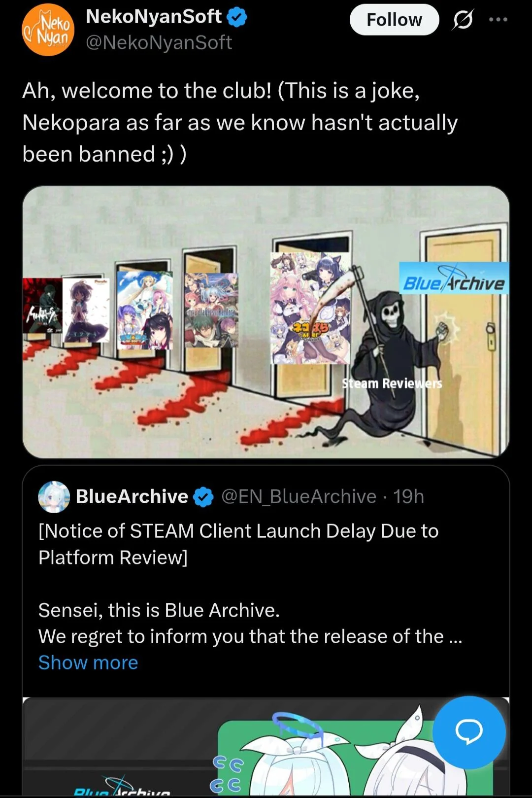Image resolution: width=532 pixels, height=798 pixels.
Task: Open the 19h timestamp of quoted tweet
Action: [x=408, y=497]
